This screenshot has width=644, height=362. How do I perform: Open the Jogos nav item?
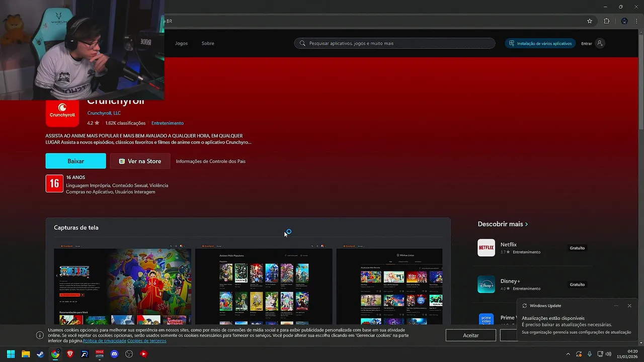181,43
